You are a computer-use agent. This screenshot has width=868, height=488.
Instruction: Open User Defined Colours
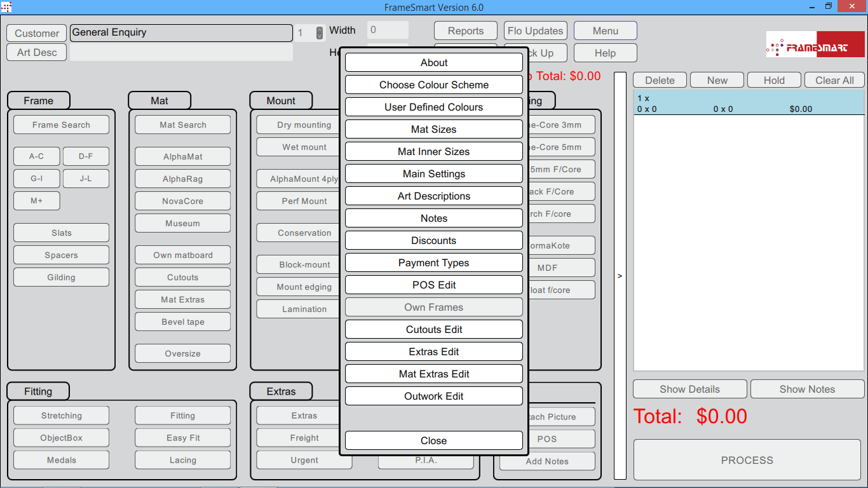click(x=434, y=107)
